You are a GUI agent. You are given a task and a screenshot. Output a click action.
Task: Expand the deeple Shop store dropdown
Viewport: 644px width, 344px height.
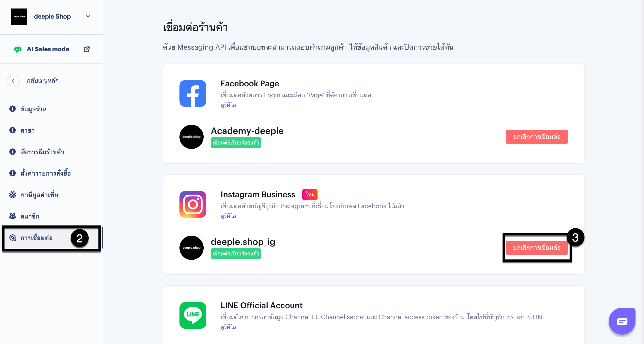pos(88,17)
